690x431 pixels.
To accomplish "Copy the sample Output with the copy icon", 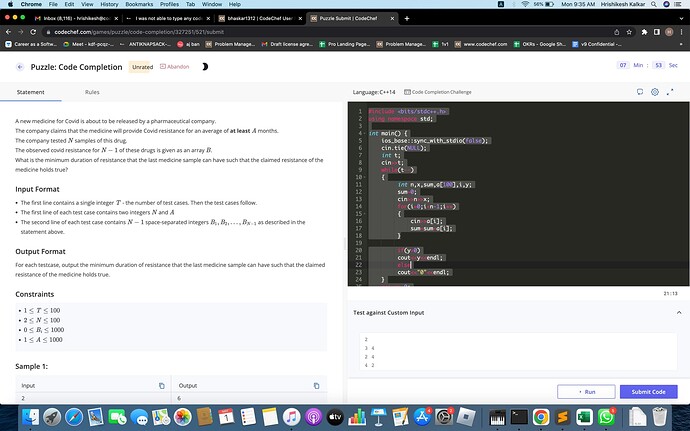I will (316, 386).
